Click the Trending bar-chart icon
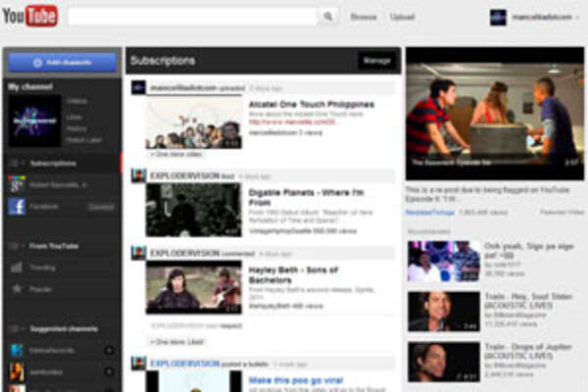588x392 pixels. click(17, 268)
